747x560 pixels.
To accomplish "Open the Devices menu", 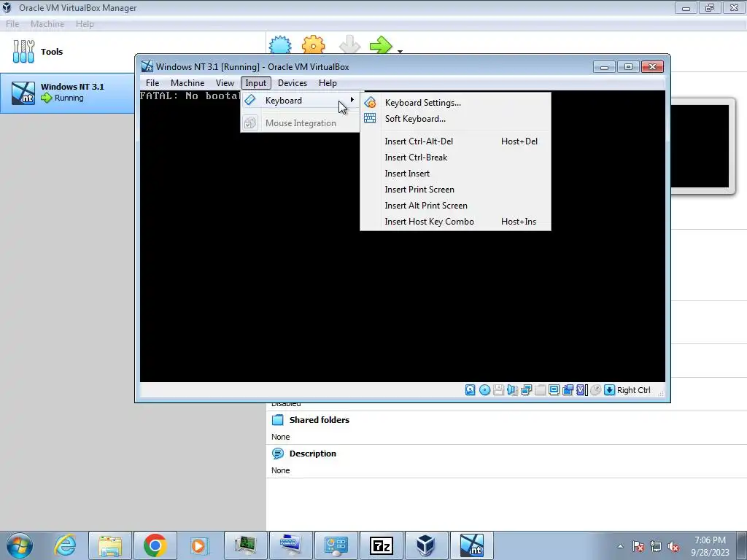I will coord(293,83).
